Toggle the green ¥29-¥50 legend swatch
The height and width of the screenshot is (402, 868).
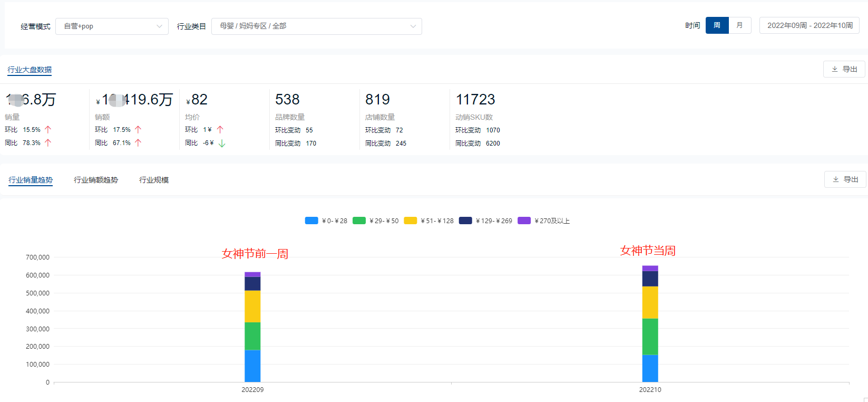(x=359, y=221)
